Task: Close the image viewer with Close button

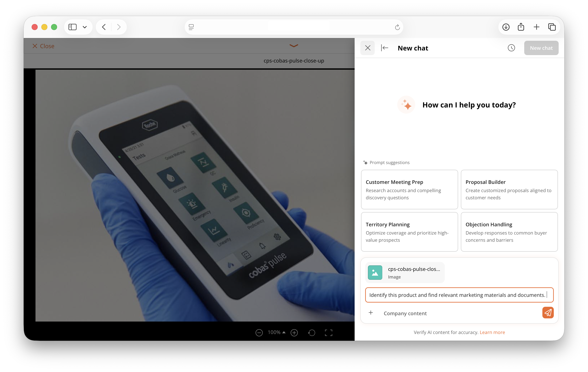Action: tap(44, 46)
